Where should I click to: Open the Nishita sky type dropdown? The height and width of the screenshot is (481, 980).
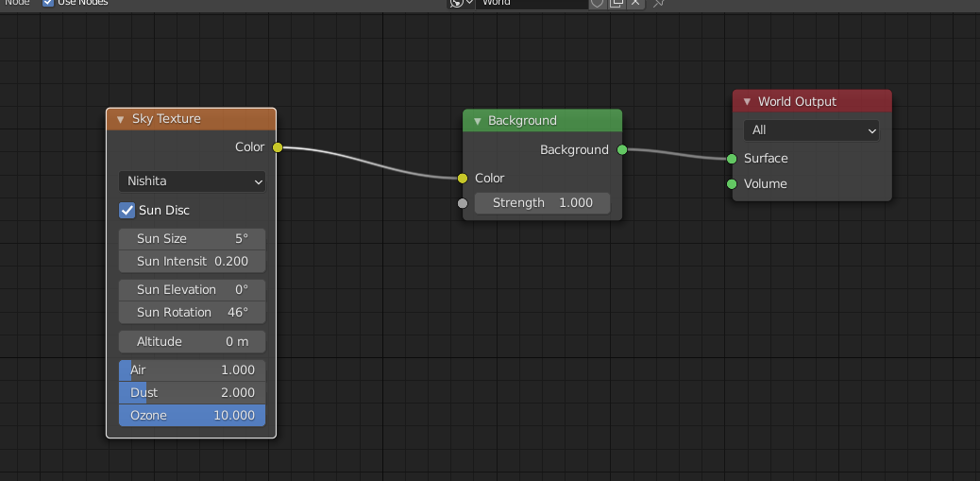pyautogui.click(x=192, y=181)
